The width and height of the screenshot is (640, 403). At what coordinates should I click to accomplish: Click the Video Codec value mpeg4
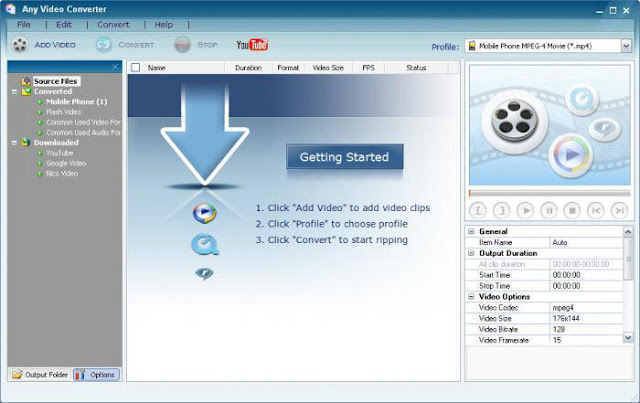click(x=586, y=307)
